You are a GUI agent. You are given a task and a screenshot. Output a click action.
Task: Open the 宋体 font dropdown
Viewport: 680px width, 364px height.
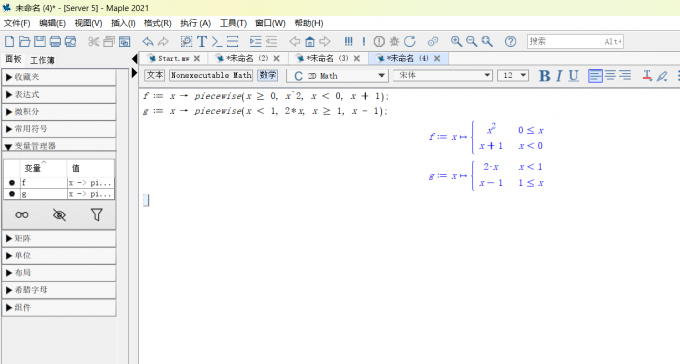pos(443,75)
